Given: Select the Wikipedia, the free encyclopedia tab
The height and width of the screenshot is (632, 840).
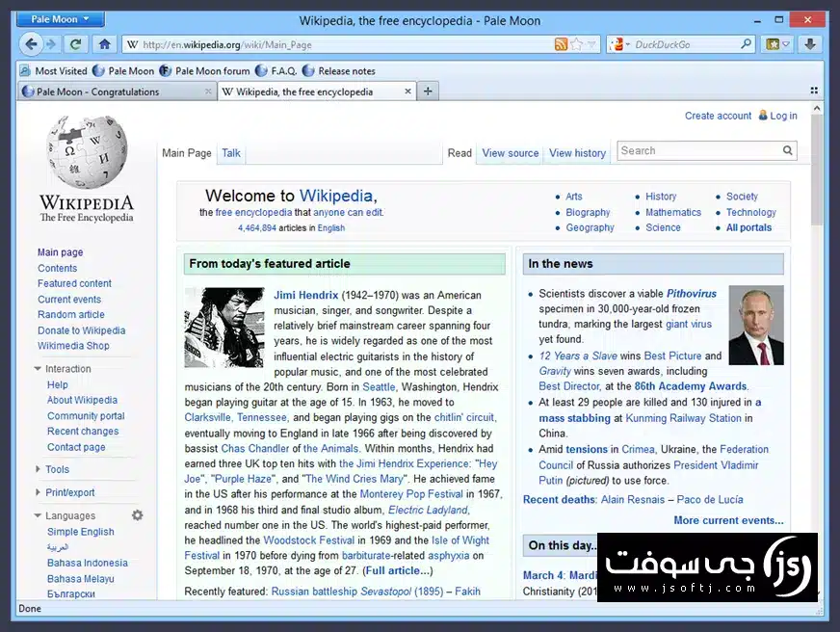Looking at the screenshot, I should (x=317, y=92).
